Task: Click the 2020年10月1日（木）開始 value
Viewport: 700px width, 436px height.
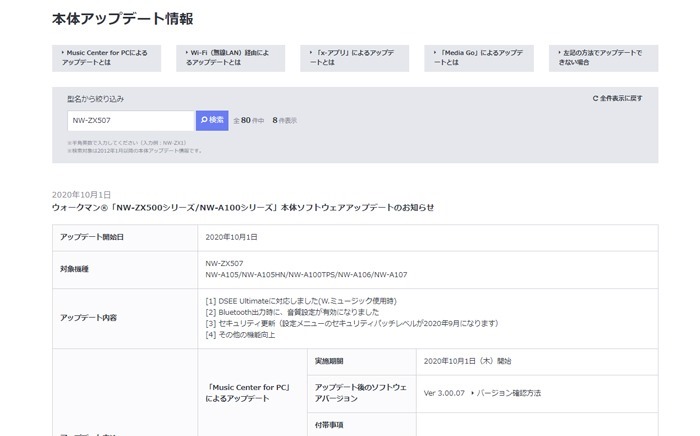Action: 467,361
